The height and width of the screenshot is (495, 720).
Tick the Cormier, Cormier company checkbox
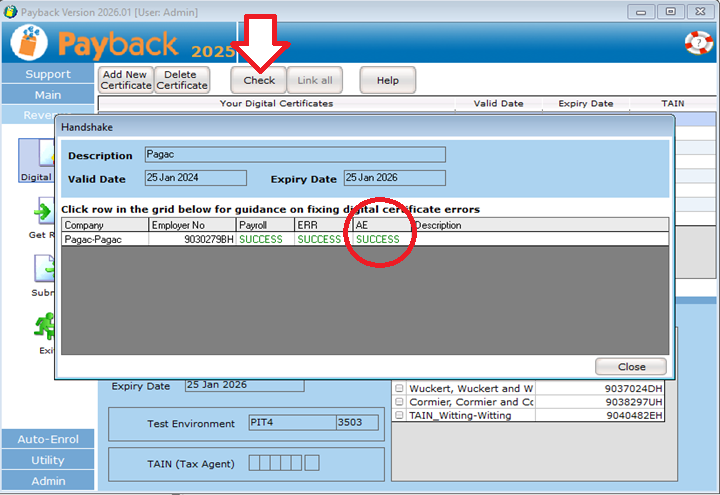coord(399,402)
